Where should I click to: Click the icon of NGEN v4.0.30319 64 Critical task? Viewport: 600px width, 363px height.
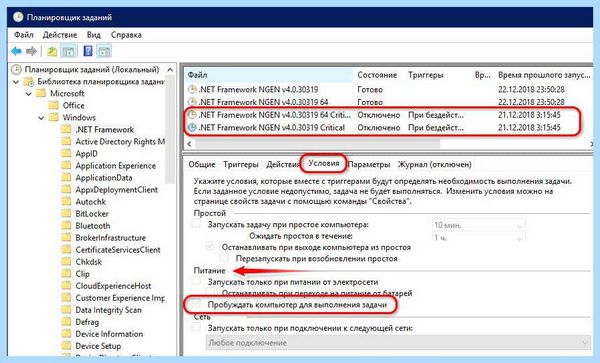point(192,115)
